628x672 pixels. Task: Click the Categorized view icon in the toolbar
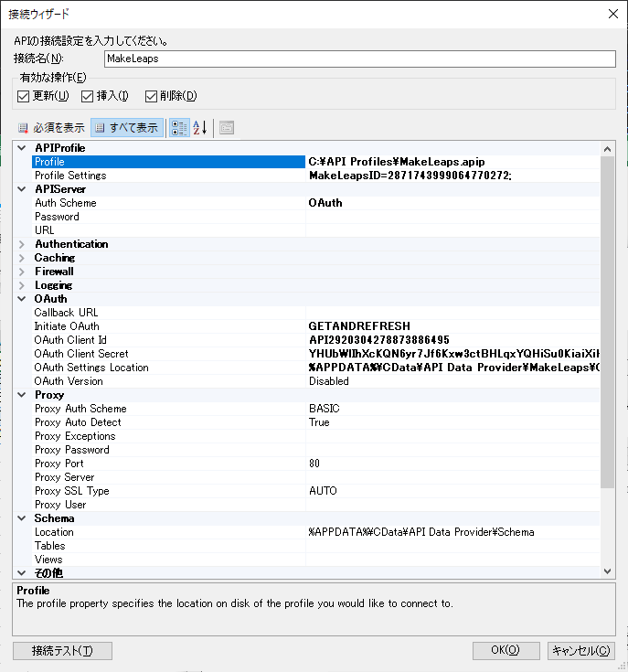point(179,128)
